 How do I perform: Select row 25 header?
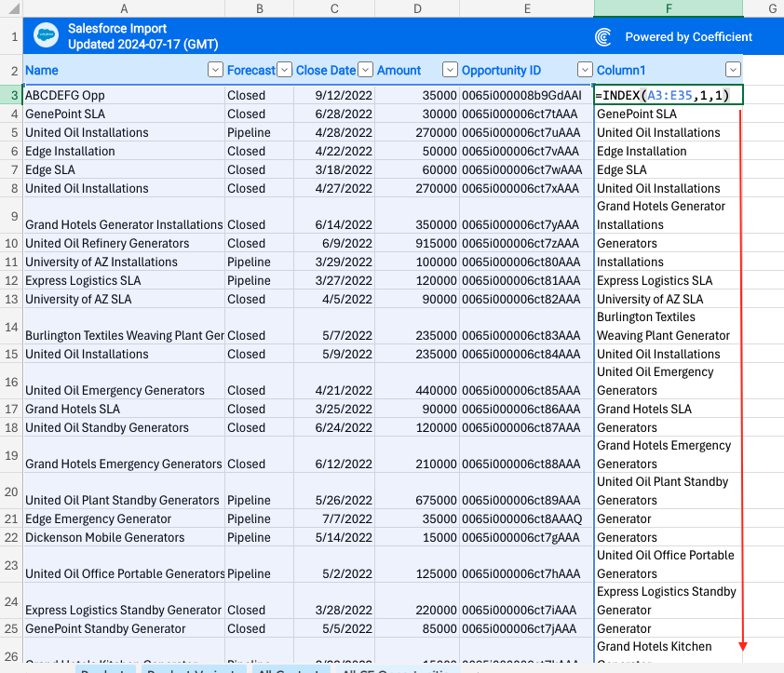coord(11,628)
